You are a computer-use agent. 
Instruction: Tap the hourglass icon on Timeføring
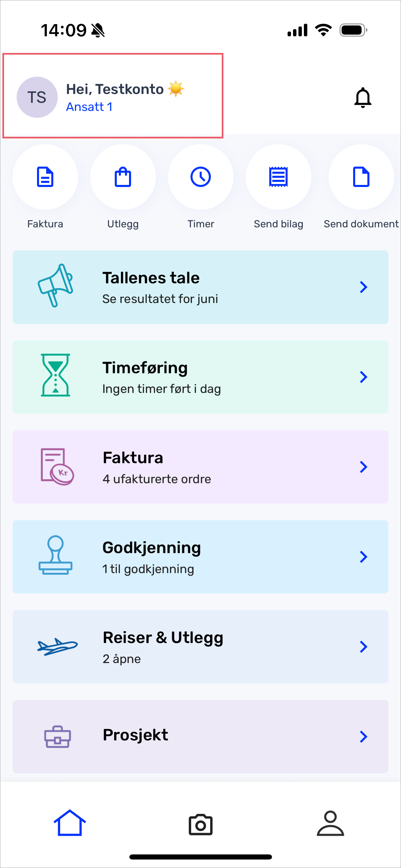coord(55,375)
